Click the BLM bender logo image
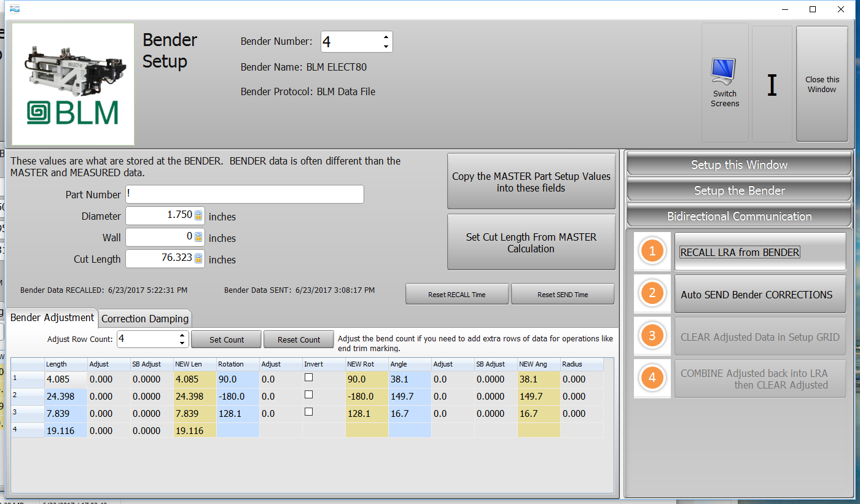Viewport: 860px width, 504px height. click(73, 84)
